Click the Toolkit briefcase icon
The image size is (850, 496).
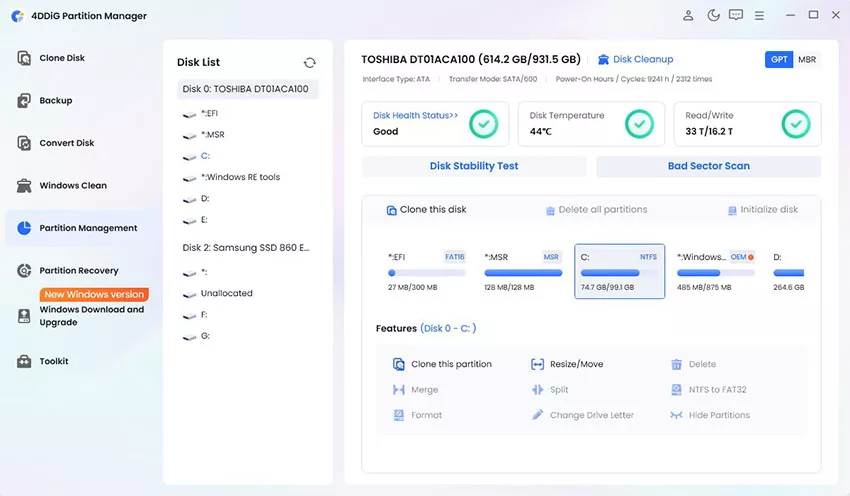coord(24,361)
